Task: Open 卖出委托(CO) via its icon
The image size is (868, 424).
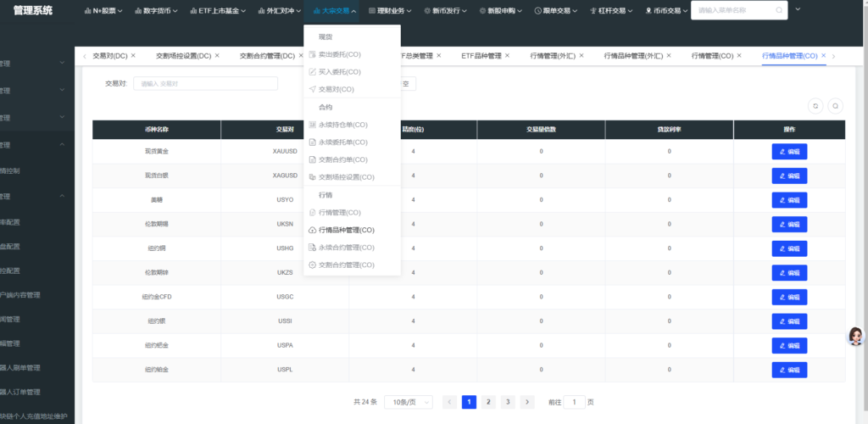Action: pyautogui.click(x=312, y=54)
